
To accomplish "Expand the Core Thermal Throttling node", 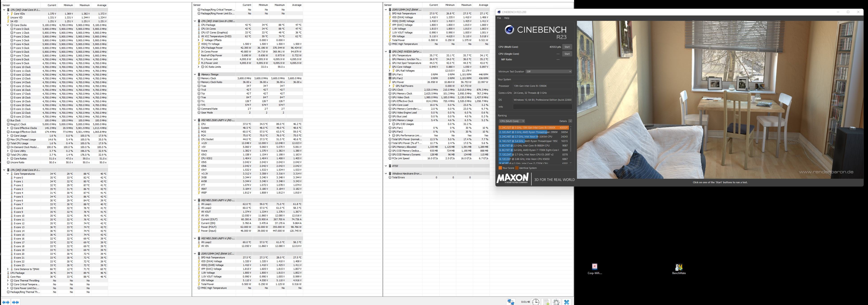I will (x=8, y=281).
